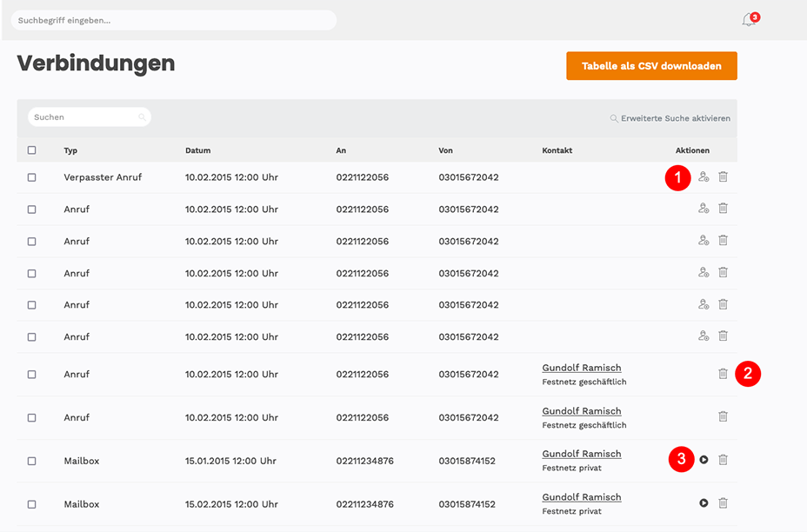The image size is (807, 532).
Task: Select the Mailbox 15.02.2015 row checkbox
Action: (32, 504)
